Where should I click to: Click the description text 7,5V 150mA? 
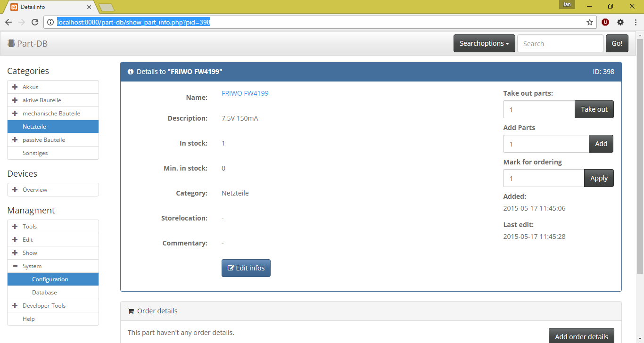(240, 118)
